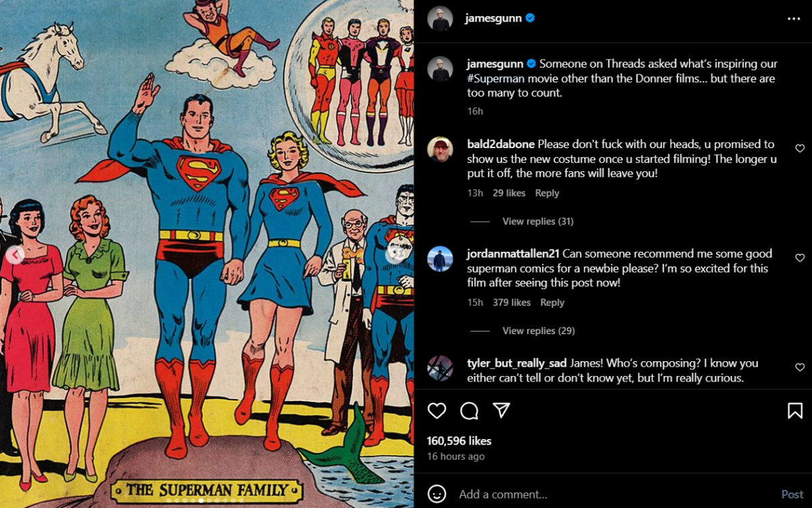Open jordanmattallen21's profile avatar

[441, 258]
